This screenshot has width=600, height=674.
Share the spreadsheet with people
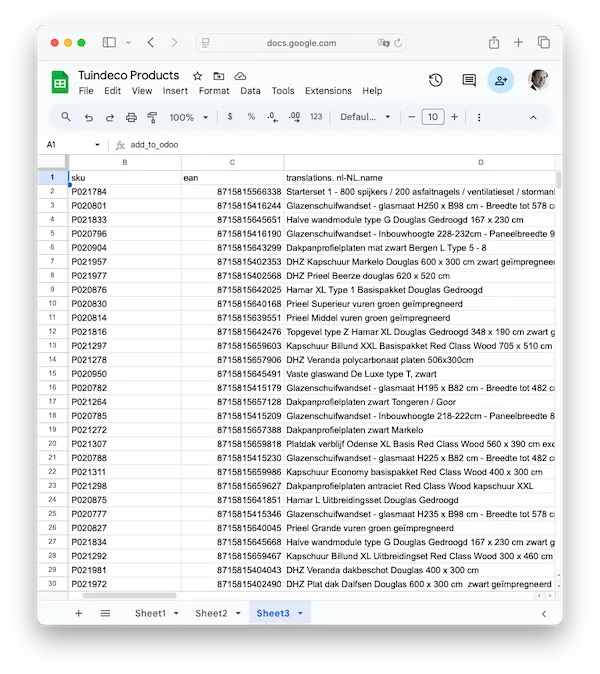(501, 80)
